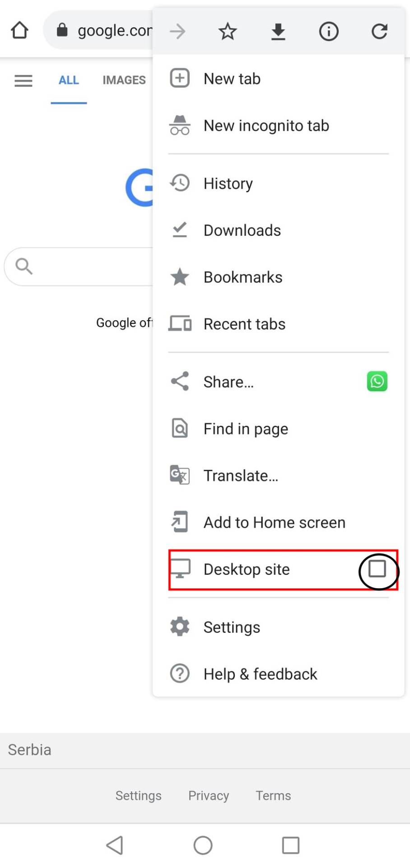410x868 pixels.
Task: Go forward using the arrow icon
Action: point(177,31)
